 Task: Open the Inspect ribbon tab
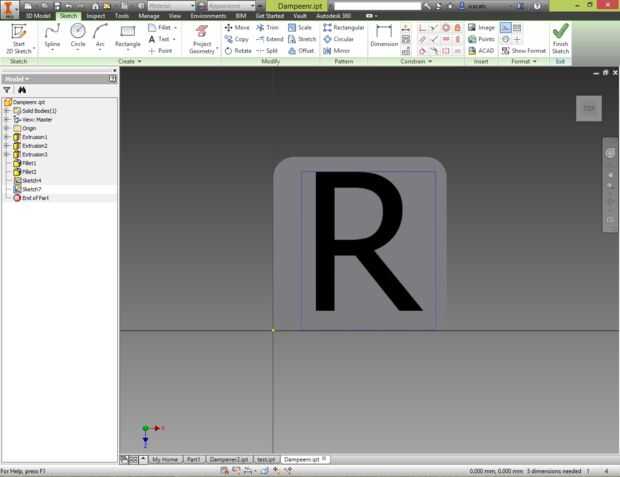pos(95,16)
